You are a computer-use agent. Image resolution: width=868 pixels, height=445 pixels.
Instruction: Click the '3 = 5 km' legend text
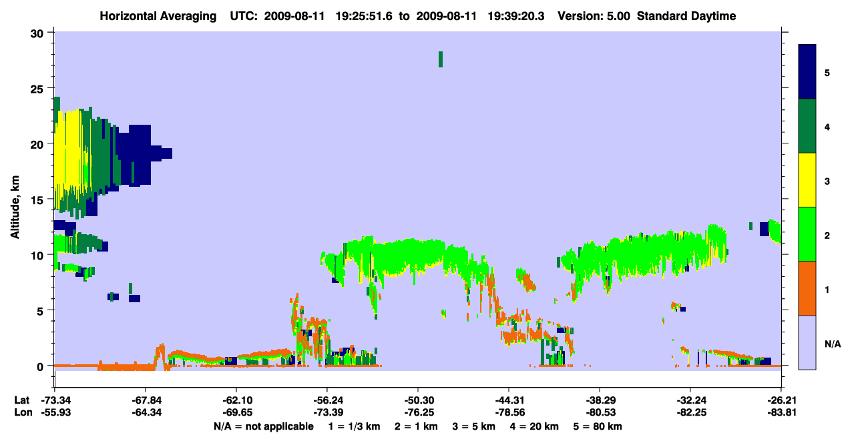pyautogui.click(x=474, y=426)
